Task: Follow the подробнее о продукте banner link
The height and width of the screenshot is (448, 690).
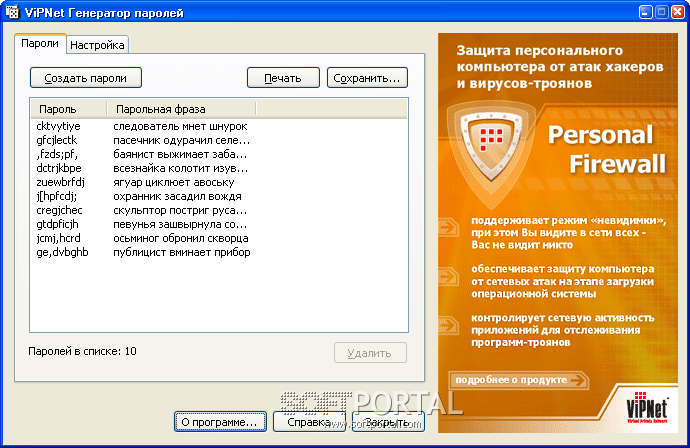Action: 519,380
